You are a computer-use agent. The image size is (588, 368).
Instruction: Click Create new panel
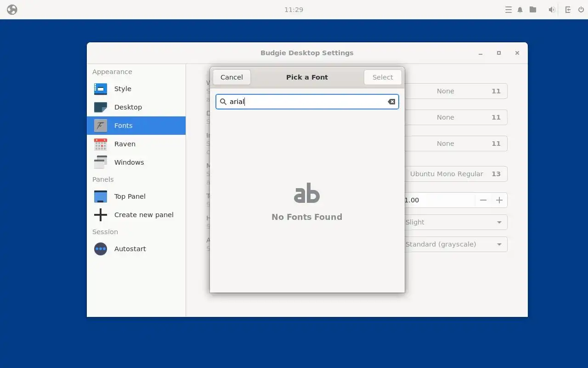click(136, 215)
